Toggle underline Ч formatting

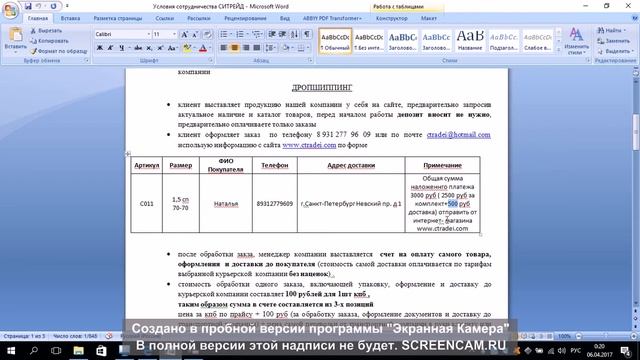[122, 48]
